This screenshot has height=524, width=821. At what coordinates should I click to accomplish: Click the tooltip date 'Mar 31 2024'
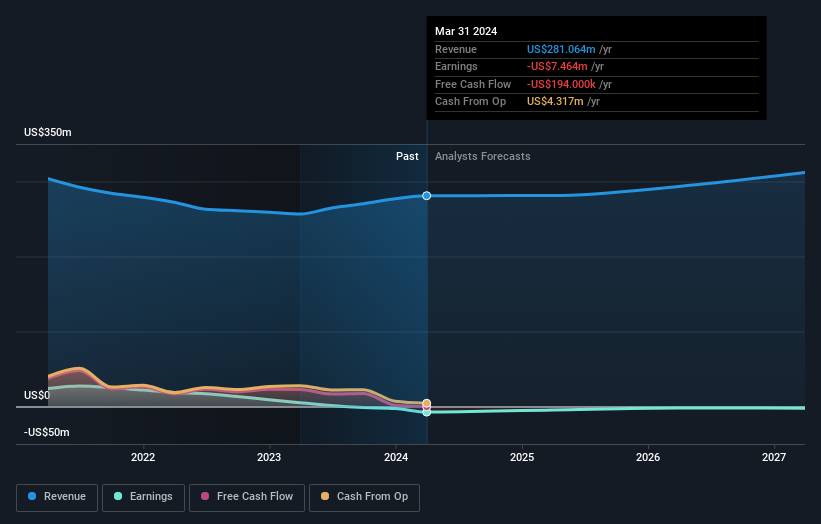point(466,31)
